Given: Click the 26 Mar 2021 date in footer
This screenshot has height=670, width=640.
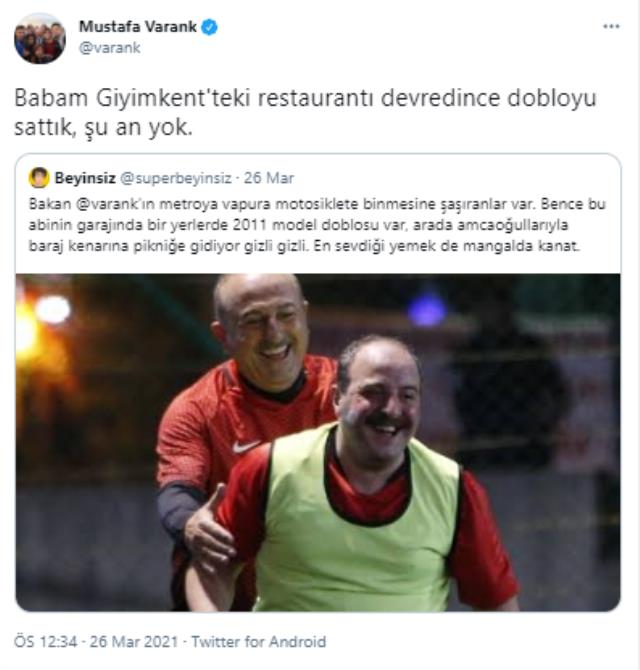Looking at the screenshot, I should (x=133, y=641).
